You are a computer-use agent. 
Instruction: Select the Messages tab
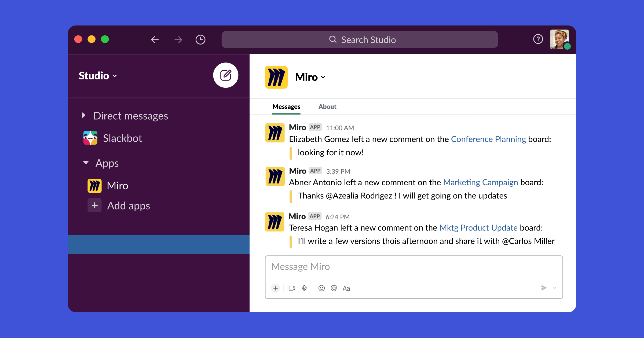pos(286,106)
